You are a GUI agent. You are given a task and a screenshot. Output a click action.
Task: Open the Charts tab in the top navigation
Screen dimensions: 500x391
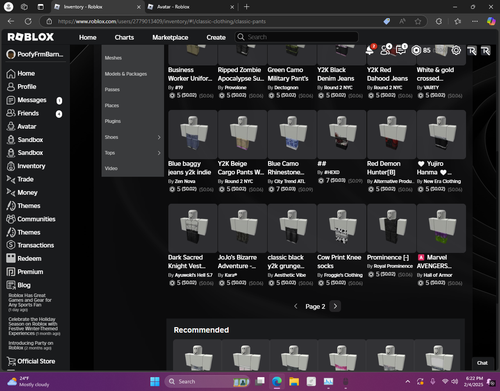point(124,37)
